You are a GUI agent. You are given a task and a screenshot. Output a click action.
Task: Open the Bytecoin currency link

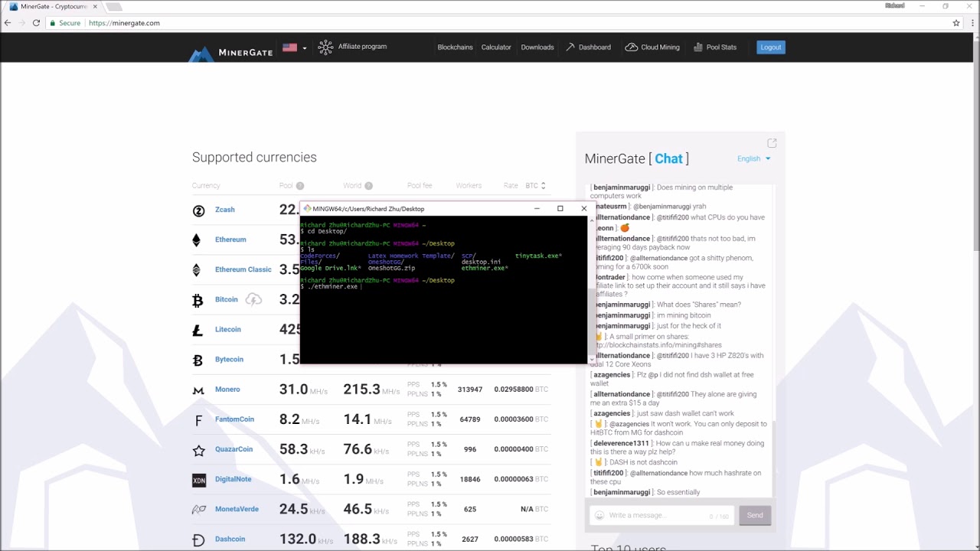tap(229, 359)
